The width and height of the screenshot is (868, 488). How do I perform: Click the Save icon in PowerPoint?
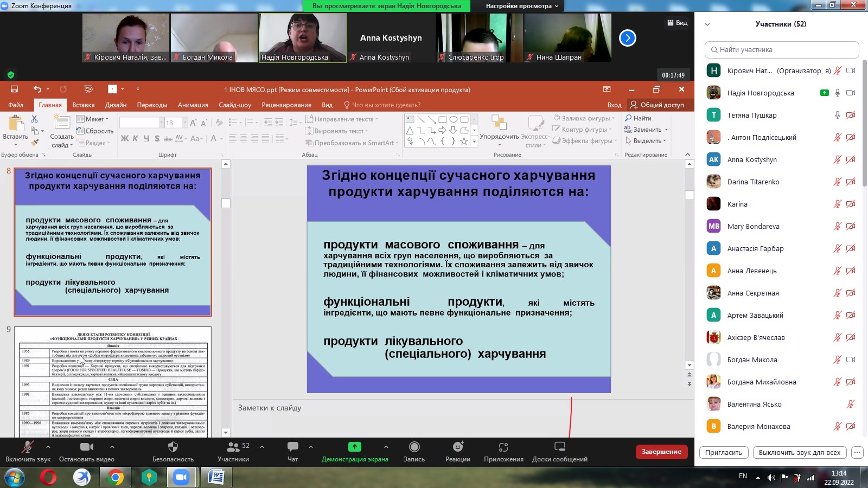coord(14,89)
